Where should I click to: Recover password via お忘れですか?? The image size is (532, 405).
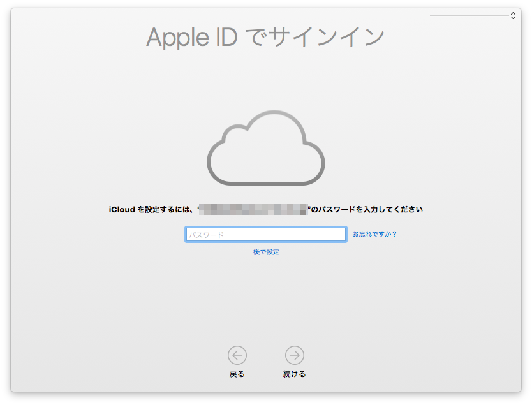374,234
